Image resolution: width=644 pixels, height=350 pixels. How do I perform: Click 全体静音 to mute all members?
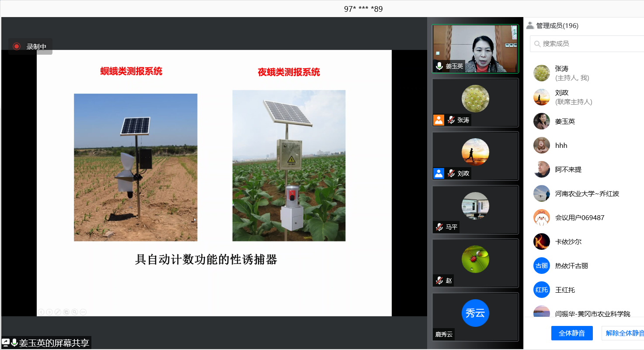[572, 333]
